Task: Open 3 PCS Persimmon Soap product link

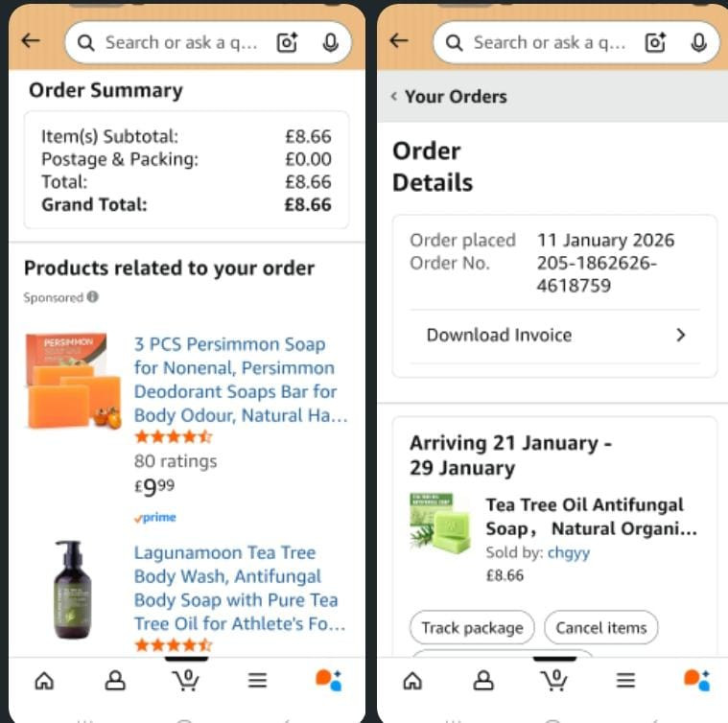Action: [x=241, y=380]
